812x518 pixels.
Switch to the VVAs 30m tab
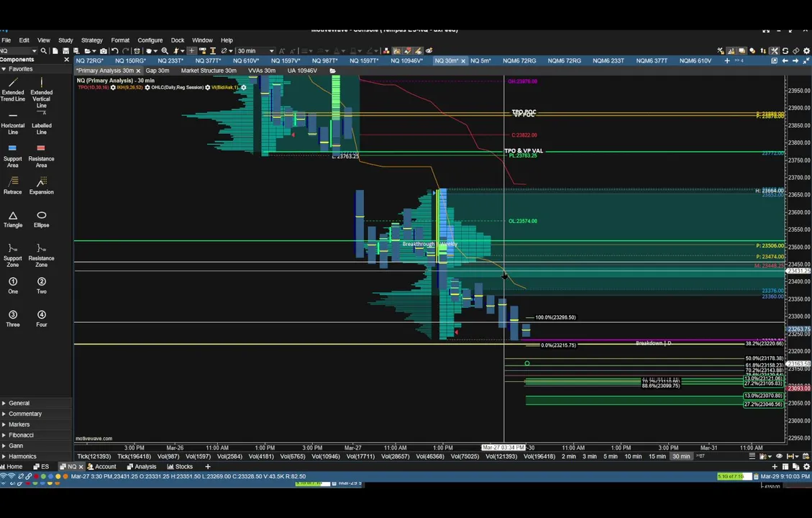coord(262,71)
